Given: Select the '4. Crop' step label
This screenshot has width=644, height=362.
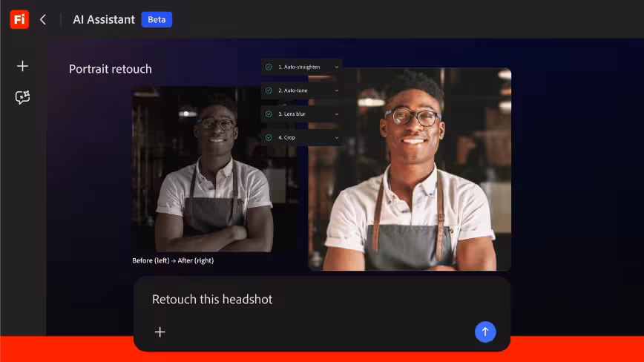Looking at the screenshot, I should pyautogui.click(x=286, y=137).
